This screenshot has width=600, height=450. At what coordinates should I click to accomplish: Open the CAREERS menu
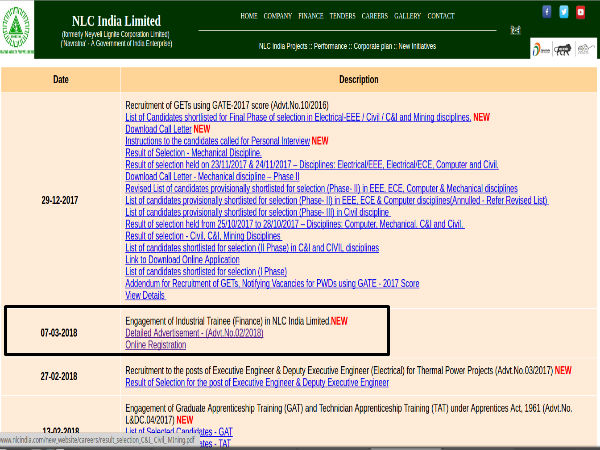(x=375, y=16)
